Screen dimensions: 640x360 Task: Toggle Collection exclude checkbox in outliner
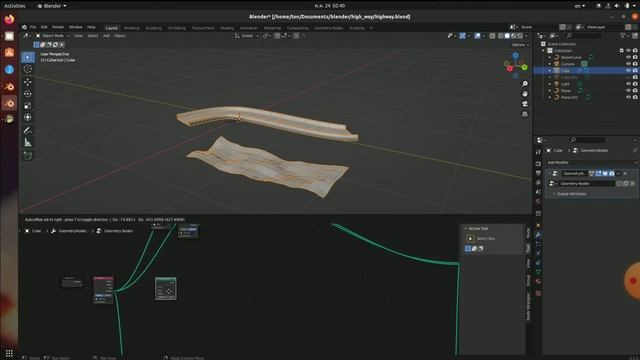(621, 51)
